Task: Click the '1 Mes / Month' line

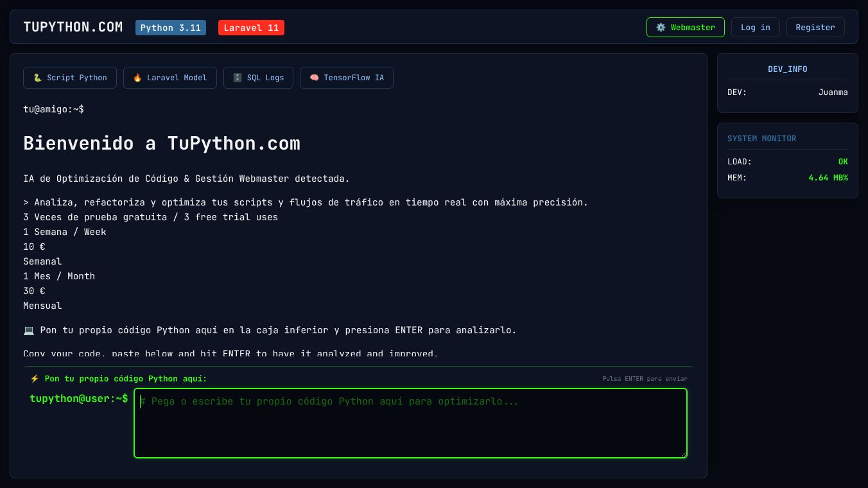Action: 59,276
